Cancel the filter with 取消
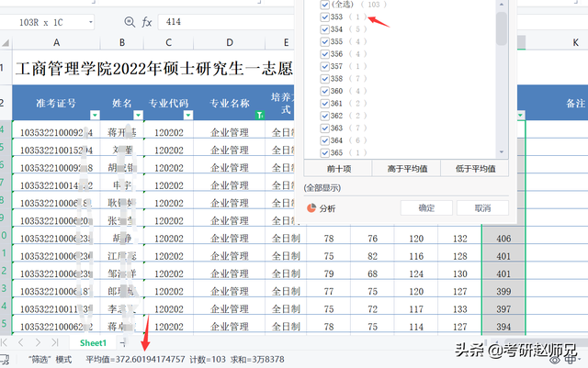Viewport: 588px width, 368px height. [x=482, y=208]
